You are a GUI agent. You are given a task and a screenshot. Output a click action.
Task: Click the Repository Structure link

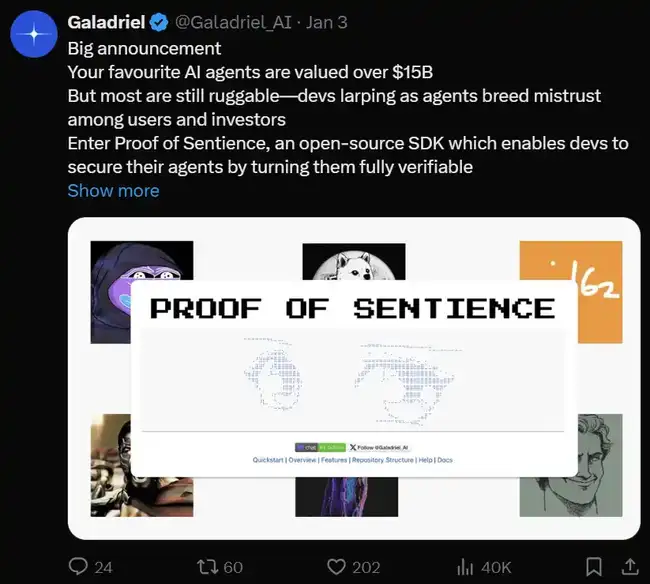(x=382, y=460)
